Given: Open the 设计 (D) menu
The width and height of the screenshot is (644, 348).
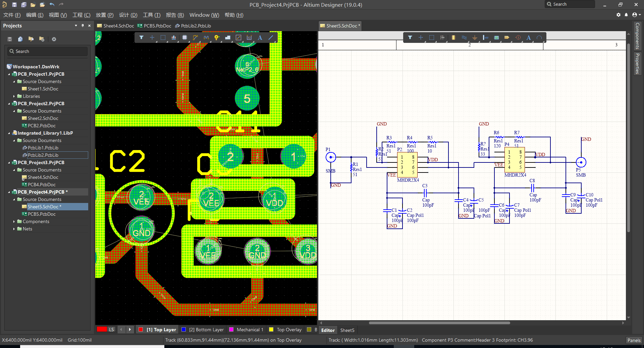Looking at the screenshot, I should 128,15.
